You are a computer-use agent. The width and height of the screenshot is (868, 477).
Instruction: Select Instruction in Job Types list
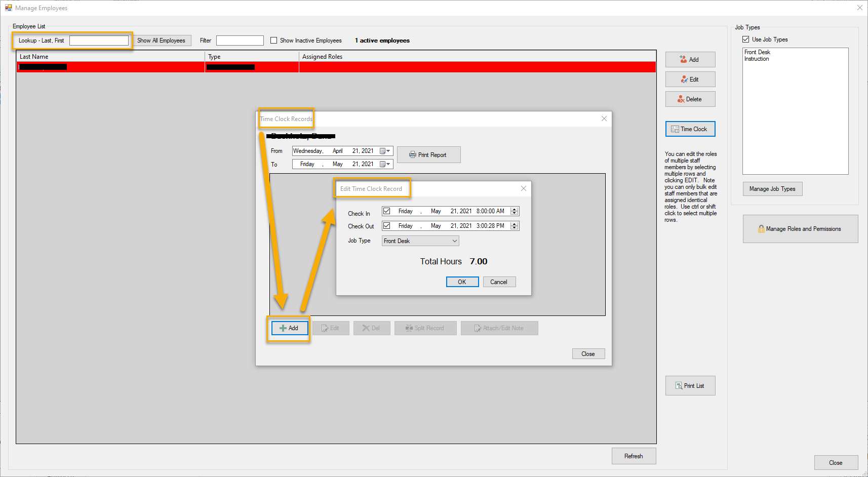[x=757, y=59]
